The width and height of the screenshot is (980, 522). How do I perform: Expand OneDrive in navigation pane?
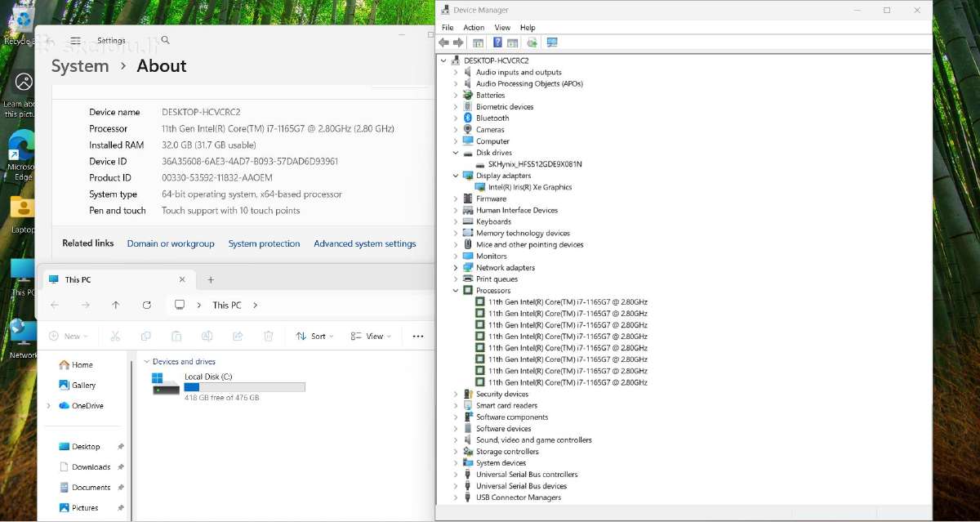pyautogui.click(x=48, y=405)
